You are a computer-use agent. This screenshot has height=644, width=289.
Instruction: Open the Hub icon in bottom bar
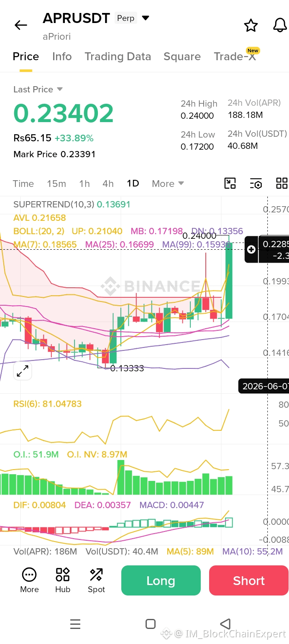tap(63, 580)
